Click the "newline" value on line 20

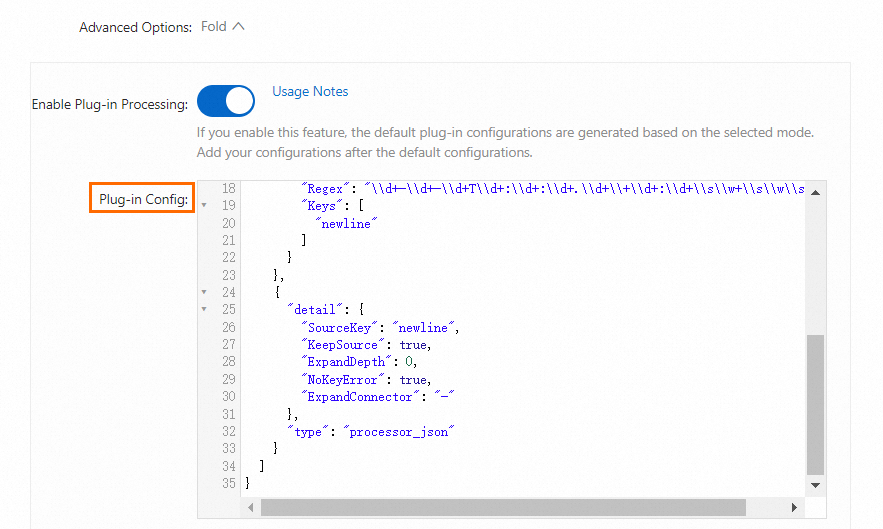click(346, 224)
